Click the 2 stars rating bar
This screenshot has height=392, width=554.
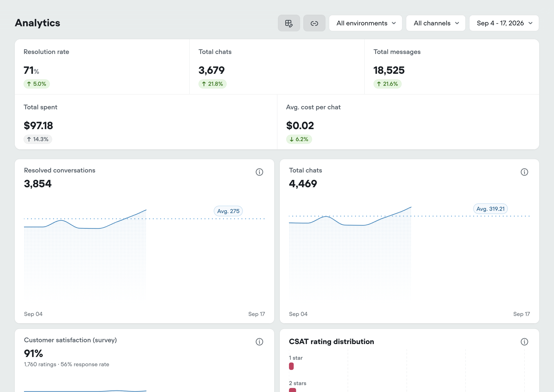pyautogui.click(x=292, y=390)
